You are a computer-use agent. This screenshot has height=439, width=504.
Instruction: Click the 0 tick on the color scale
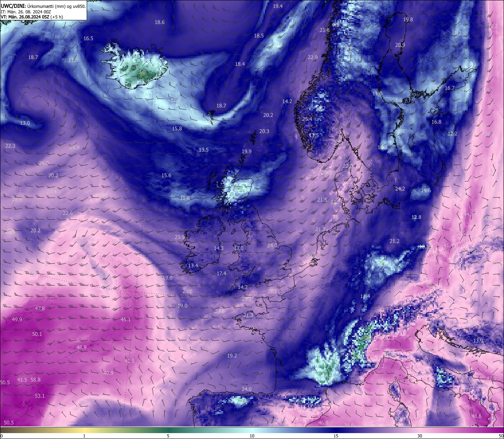click(x=2, y=436)
